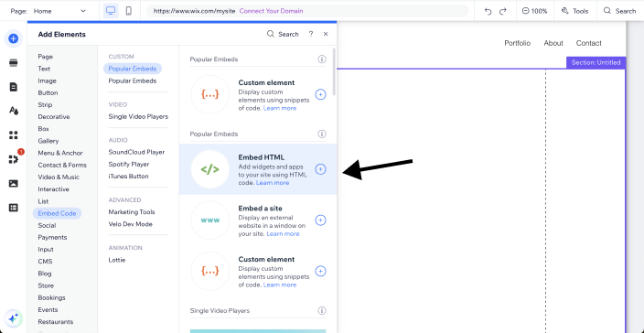Add Embed a site using plus icon
The width and height of the screenshot is (644, 333).
pyautogui.click(x=320, y=220)
